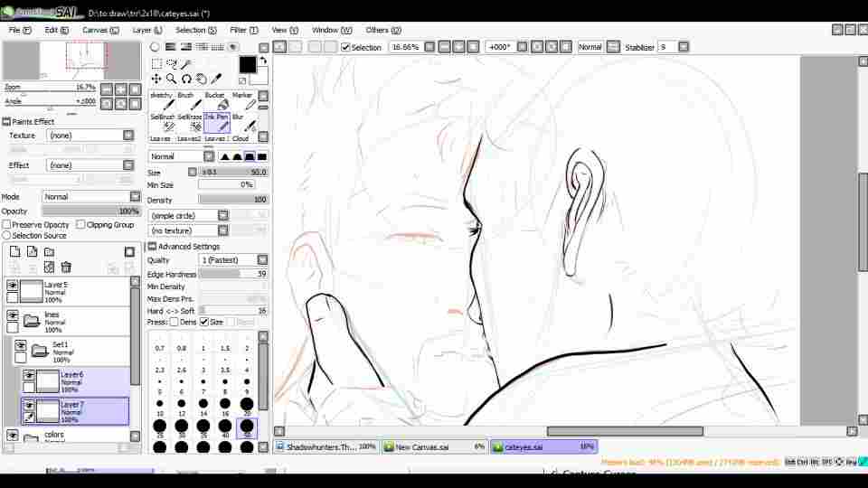This screenshot has height=488, width=868.
Task: Choose the SelBrush tool
Action: pos(162,123)
